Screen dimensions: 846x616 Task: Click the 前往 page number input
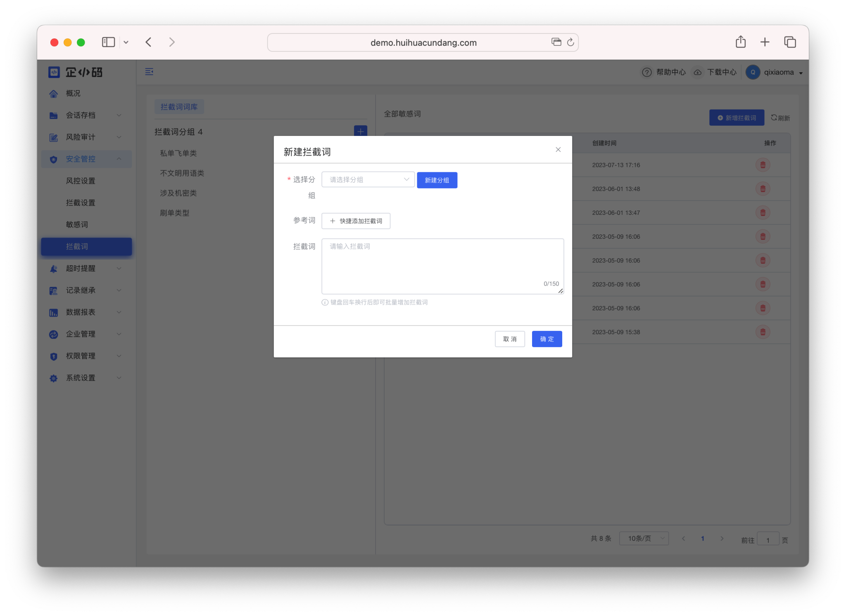pos(768,540)
